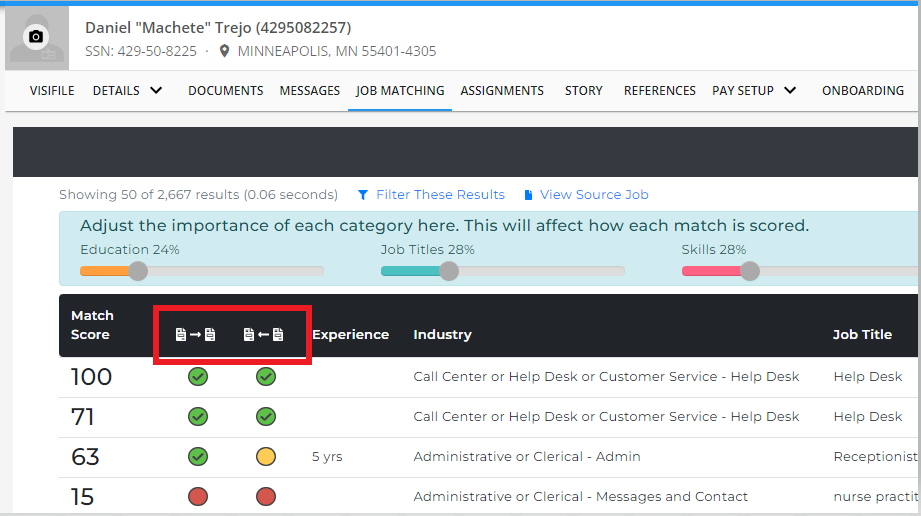Click the View Source Job document icon
This screenshot has height=516, width=921.
click(528, 195)
